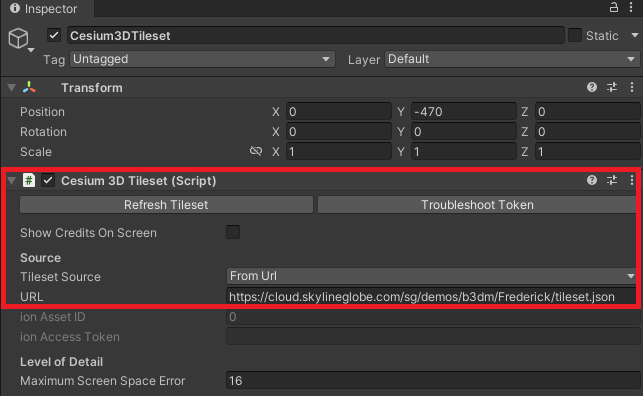Viewport: 643px width, 396px height.
Task: Click the Show Credits On Screen label
Action: [88, 232]
